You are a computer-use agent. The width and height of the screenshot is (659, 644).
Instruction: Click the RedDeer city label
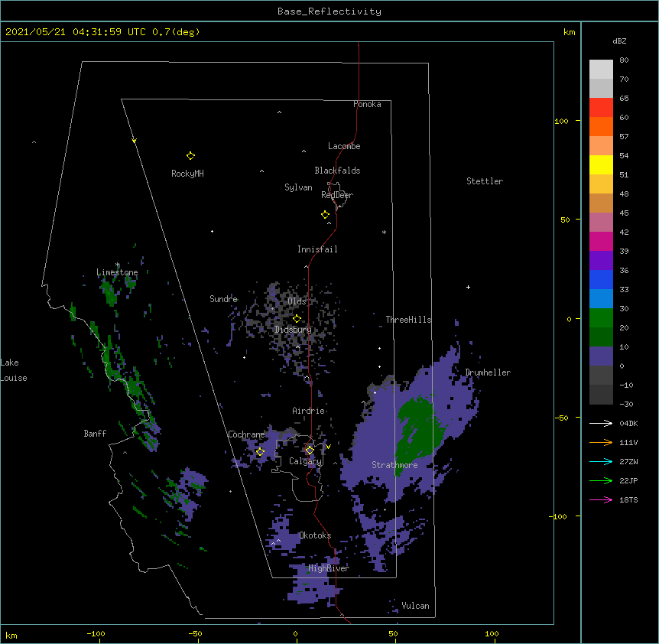tap(337, 195)
